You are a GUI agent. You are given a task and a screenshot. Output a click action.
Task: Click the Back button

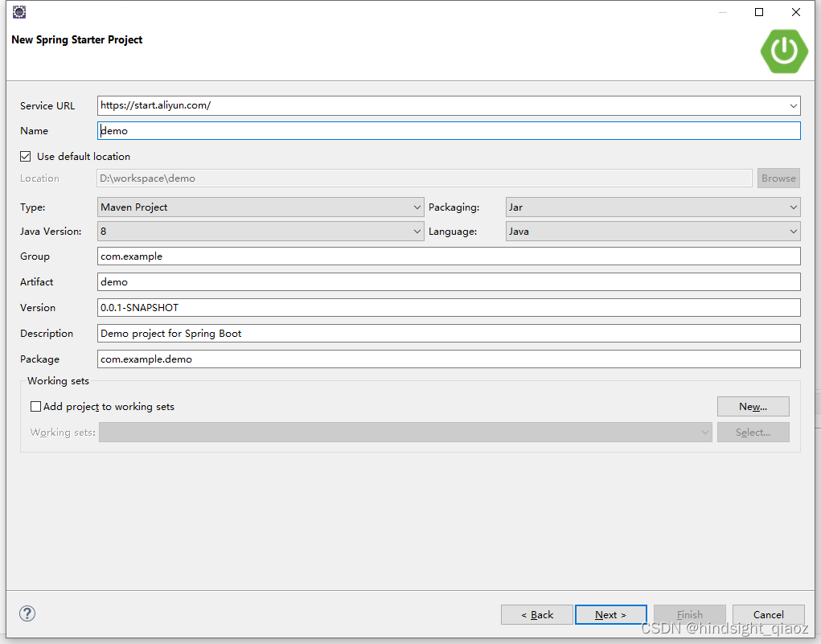[536, 615]
